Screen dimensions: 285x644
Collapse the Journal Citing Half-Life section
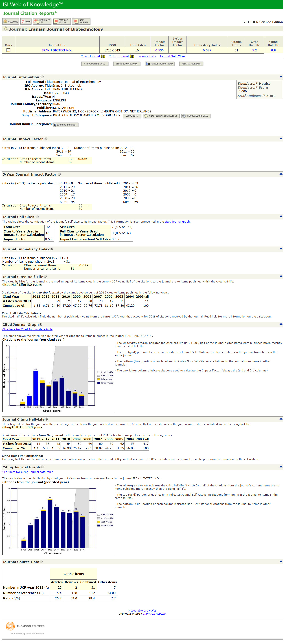(281, 419)
